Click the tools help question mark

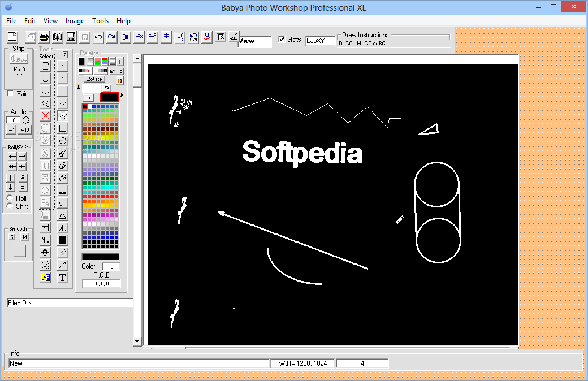pyautogui.click(x=65, y=55)
